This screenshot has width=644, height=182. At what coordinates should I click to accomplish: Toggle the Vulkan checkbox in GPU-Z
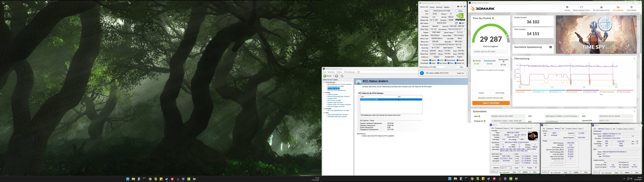430,63
